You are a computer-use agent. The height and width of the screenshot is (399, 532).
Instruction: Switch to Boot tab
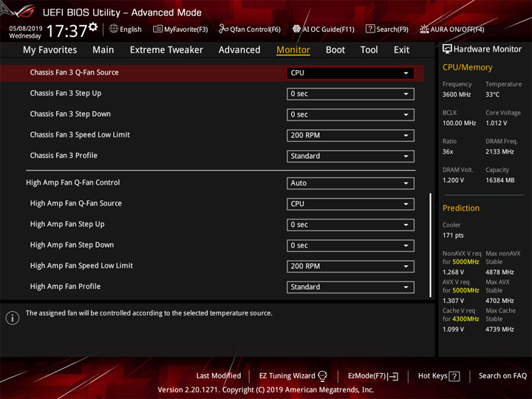(335, 50)
